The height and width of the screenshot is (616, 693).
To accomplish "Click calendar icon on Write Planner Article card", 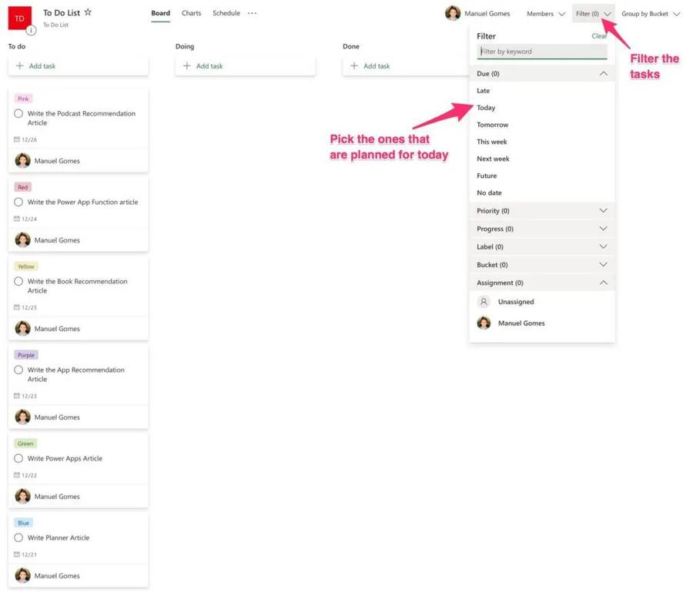I will point(17,554).
